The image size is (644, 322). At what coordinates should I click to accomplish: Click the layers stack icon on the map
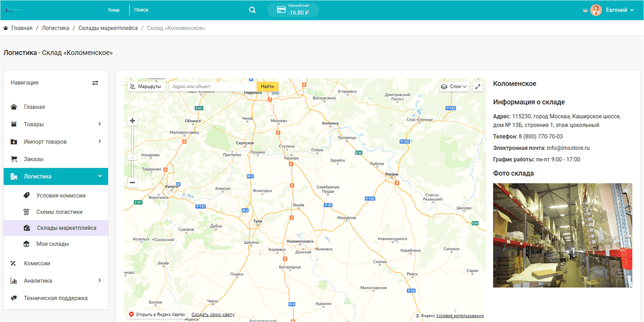(444, 86)
